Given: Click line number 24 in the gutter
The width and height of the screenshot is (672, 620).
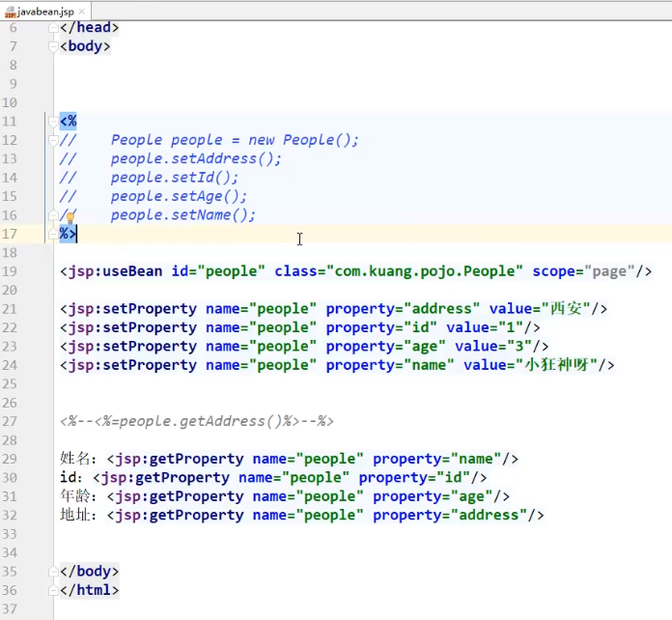Looking at the screenshot, I should (10, 365).
